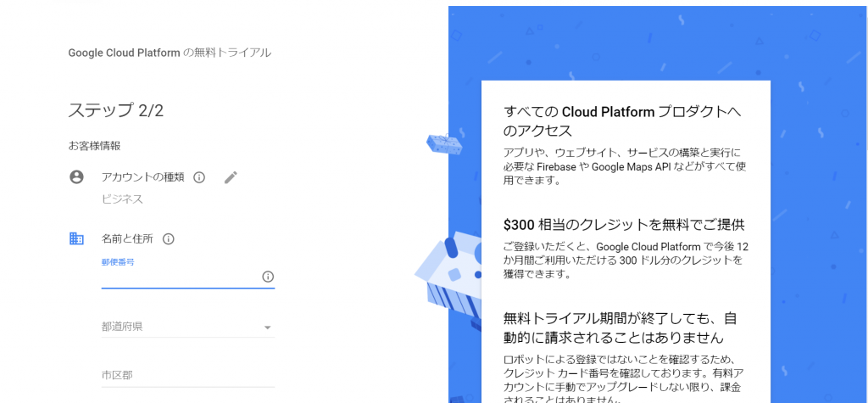Click the building icon beside 名前と住所
This screenshot has height=403, width=868.
tap(75, 239)
